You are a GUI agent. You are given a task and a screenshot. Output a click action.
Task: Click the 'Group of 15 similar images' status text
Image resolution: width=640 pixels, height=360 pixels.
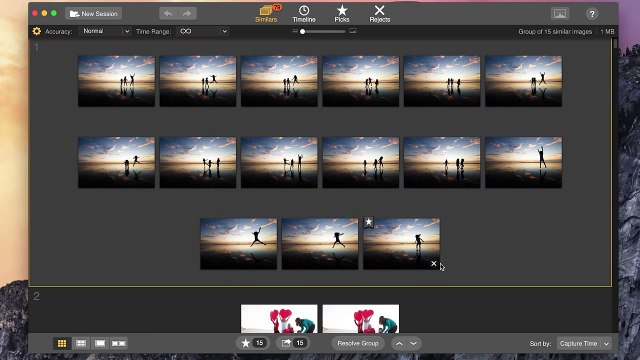(x=555, y=31)
